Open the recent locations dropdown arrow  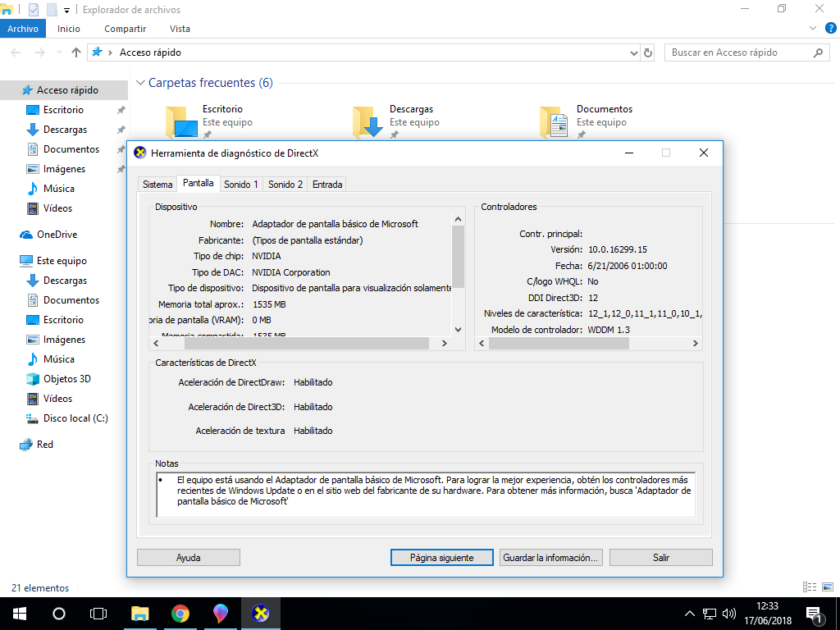coord(59,52)
